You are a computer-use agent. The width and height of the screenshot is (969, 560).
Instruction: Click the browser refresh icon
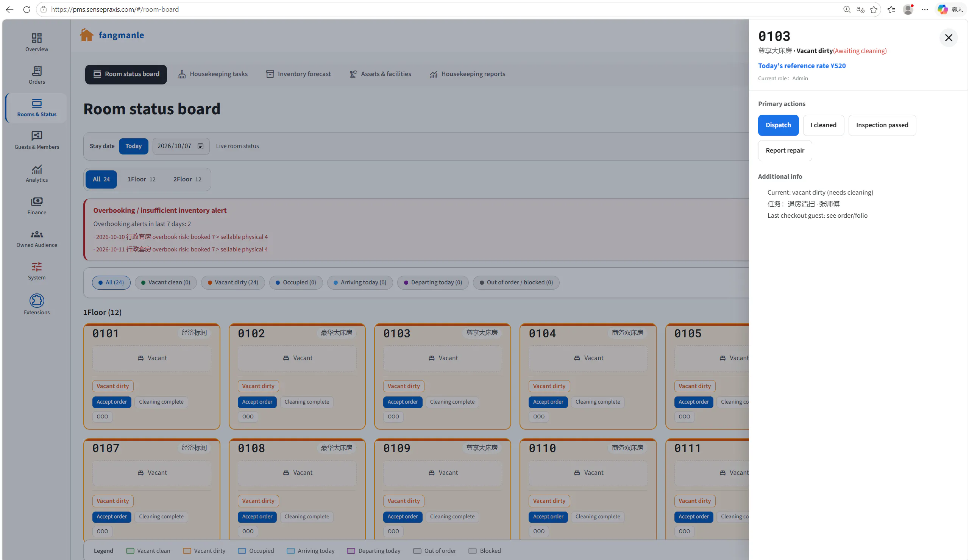point(27,9)
